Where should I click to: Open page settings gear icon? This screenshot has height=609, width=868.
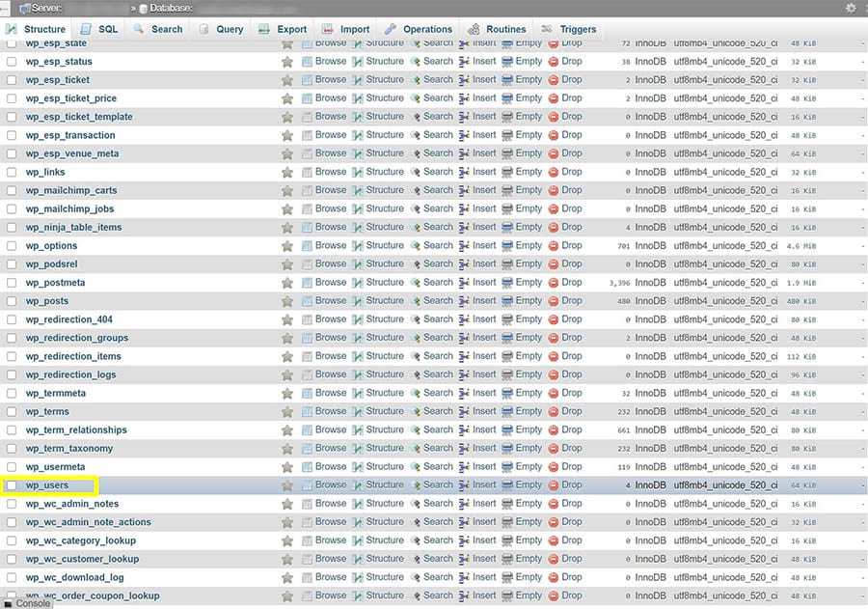(x=851, y=9)
